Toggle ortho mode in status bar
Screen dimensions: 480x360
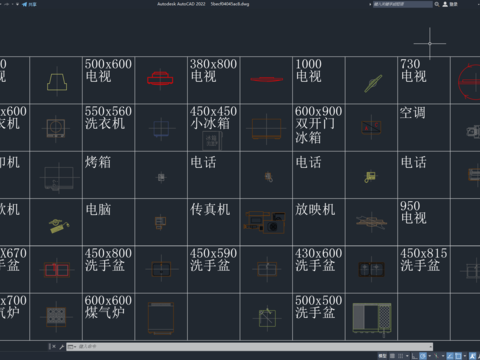(415, 356)
